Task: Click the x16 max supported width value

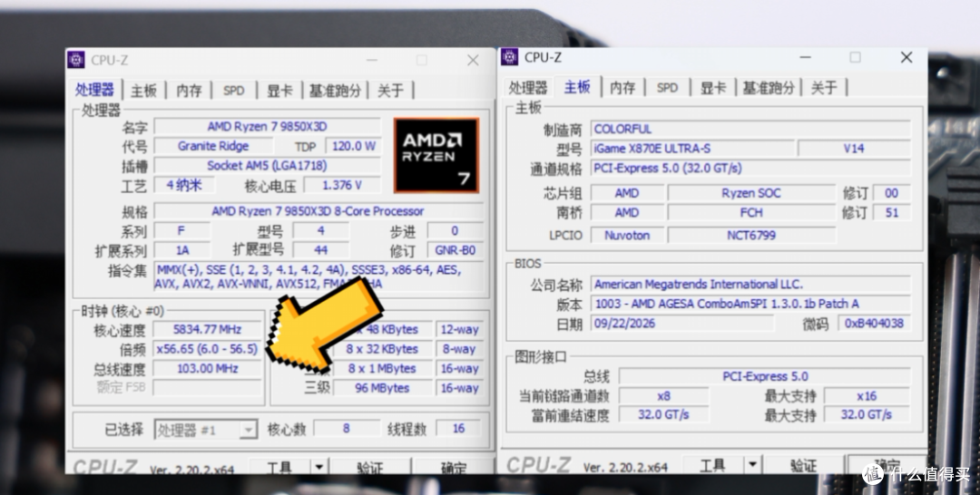Action: (x=867, y=396)
